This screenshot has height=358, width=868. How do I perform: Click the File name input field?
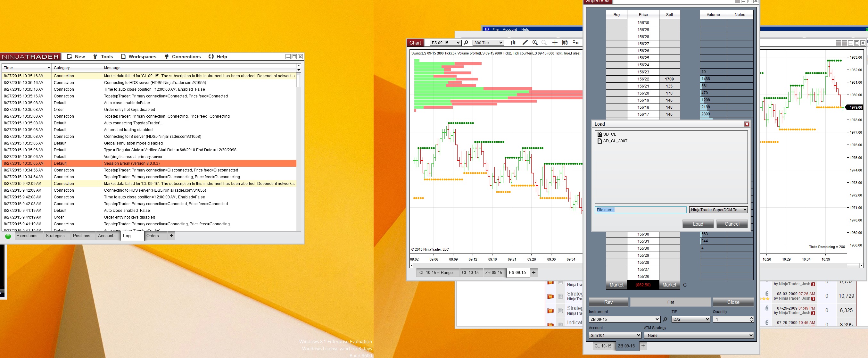640,210
